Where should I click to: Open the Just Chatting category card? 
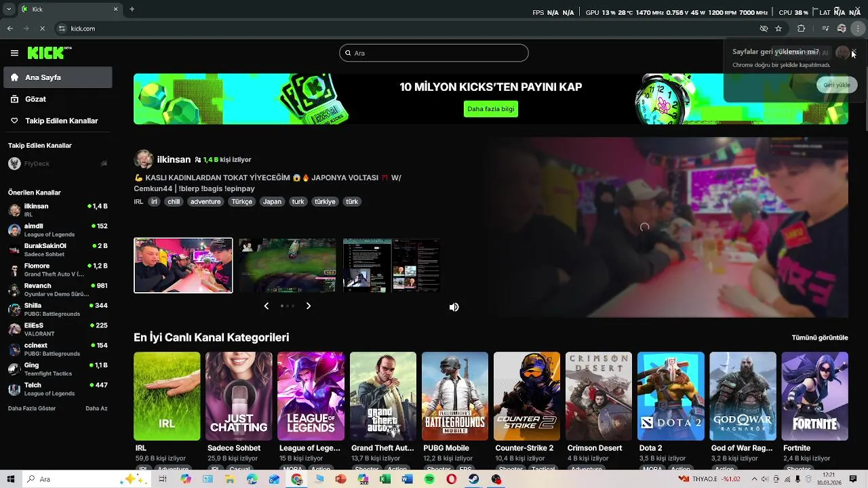[239, 396]
